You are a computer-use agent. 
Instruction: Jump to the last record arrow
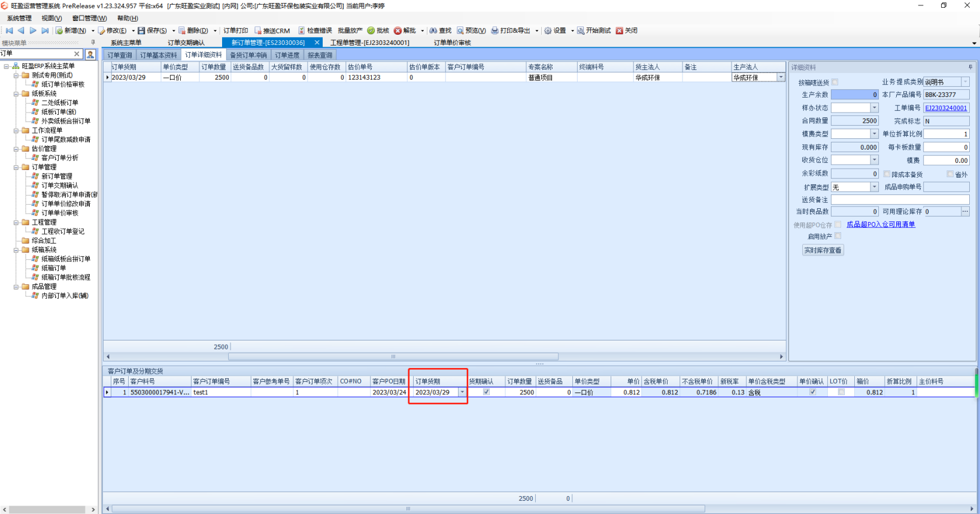[45, 31]
